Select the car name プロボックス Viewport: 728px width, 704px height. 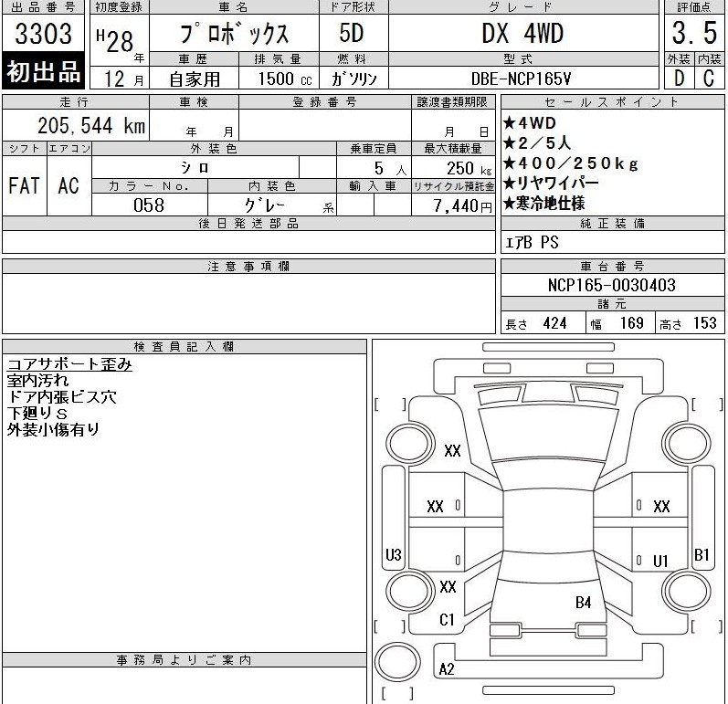coord(235,34)
